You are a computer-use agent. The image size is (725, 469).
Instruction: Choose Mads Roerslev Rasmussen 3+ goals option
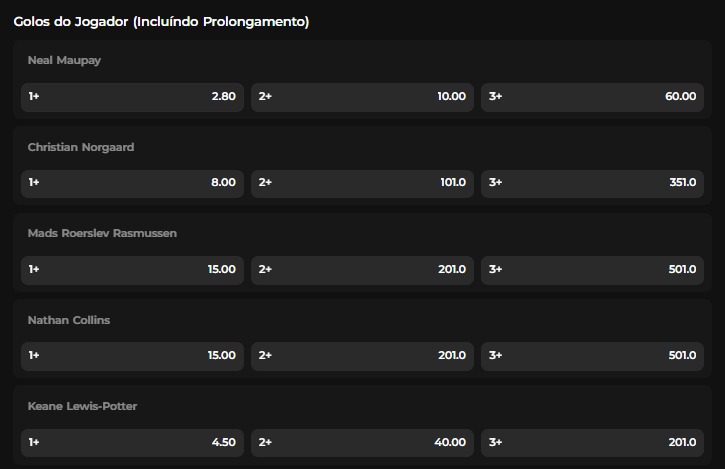pos(592,270)
